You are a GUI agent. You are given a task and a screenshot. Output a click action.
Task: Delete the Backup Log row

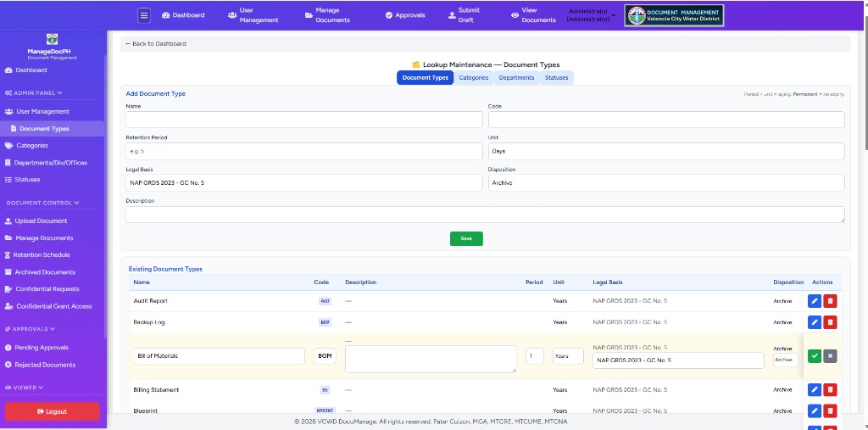click(x=830, y=322)
